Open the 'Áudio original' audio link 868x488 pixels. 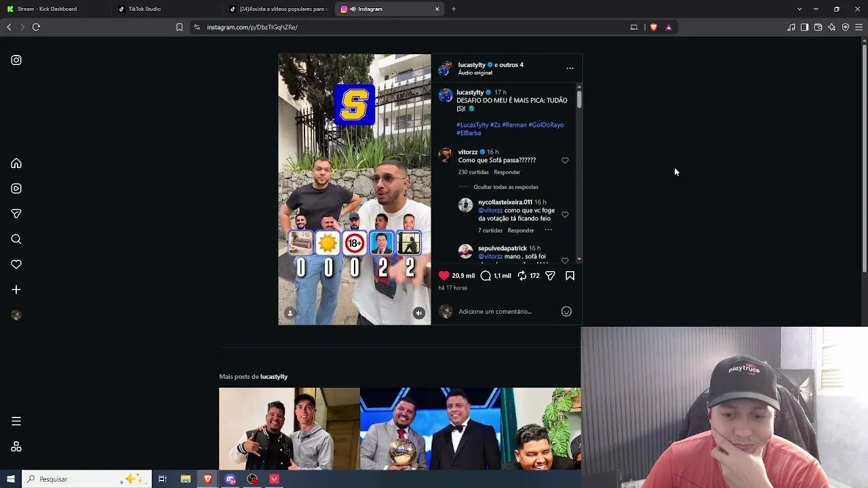tap(475, 73)
